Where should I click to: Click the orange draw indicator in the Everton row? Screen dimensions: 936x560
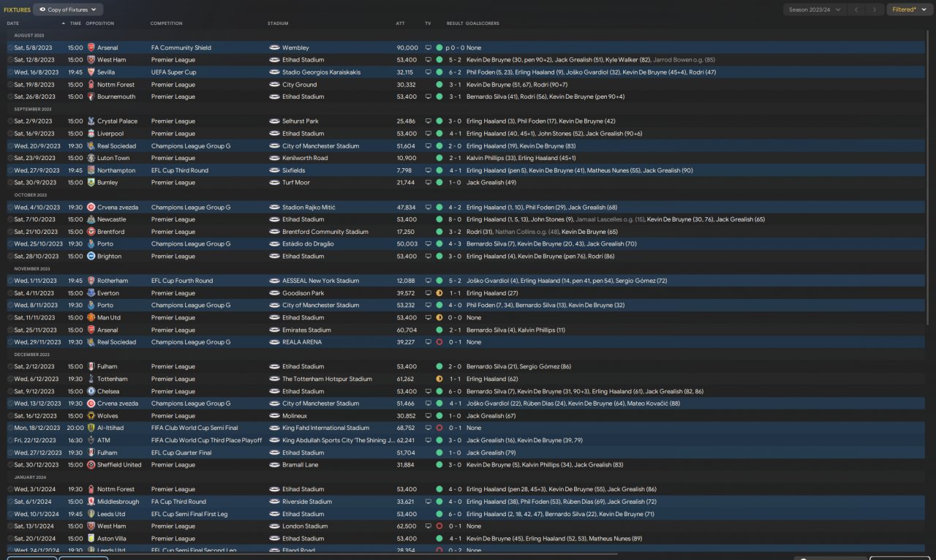point(439,293)
